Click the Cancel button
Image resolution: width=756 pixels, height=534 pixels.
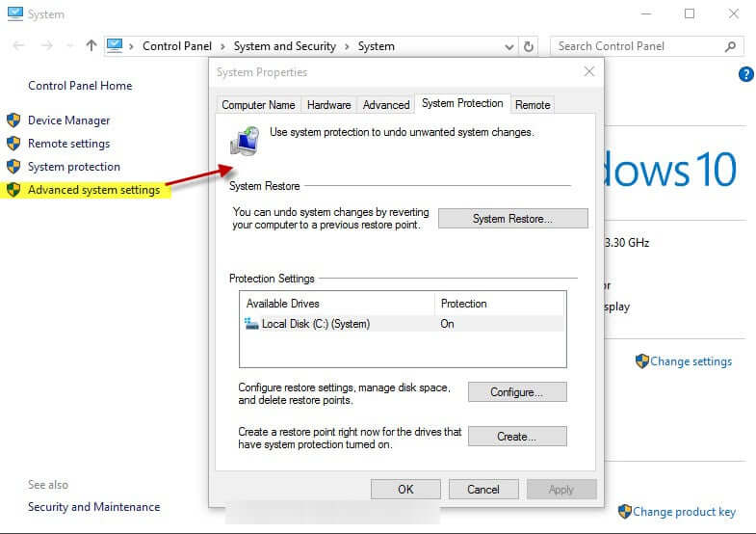[x=483, y=489]
